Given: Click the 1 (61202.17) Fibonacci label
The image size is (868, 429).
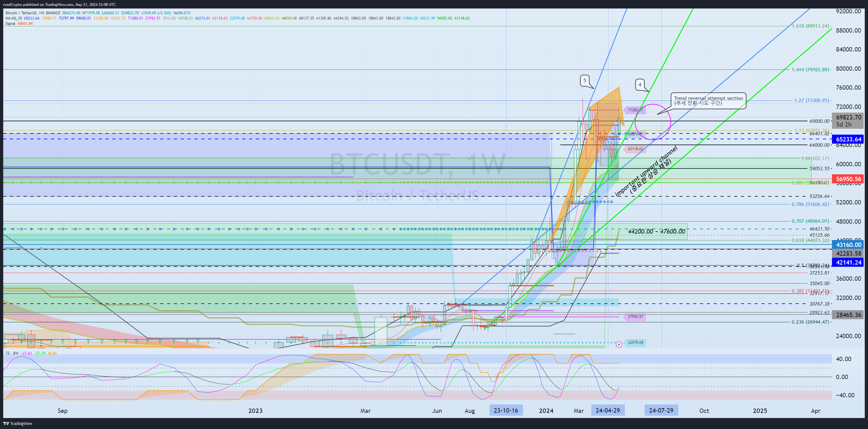Looking at the screenshot, I should click(x=815, y=158).
